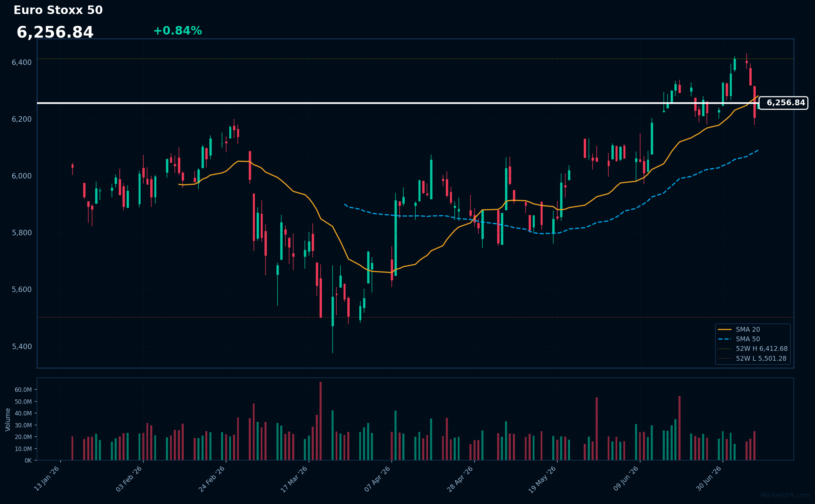This screenshot has width=815, height=504.
Task: Click the large 6,256.84 price under the title
Action: pos(55,32)
